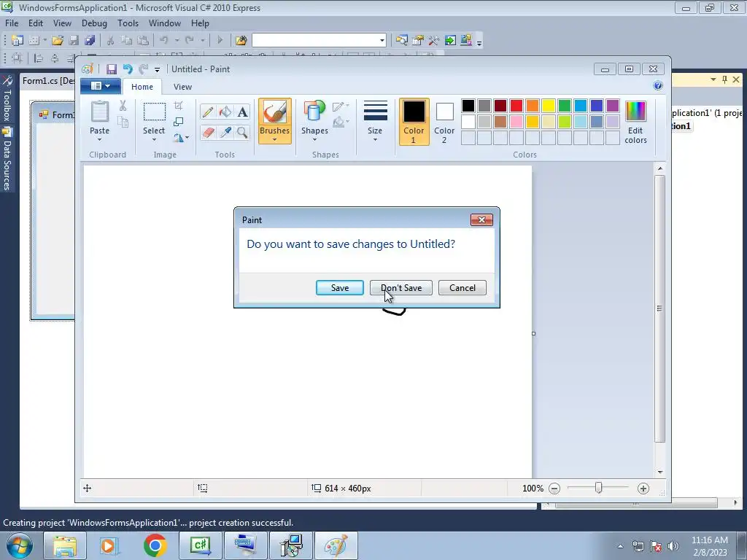
Task: Select Color 1 foreground button
Action: pos(414,122)
